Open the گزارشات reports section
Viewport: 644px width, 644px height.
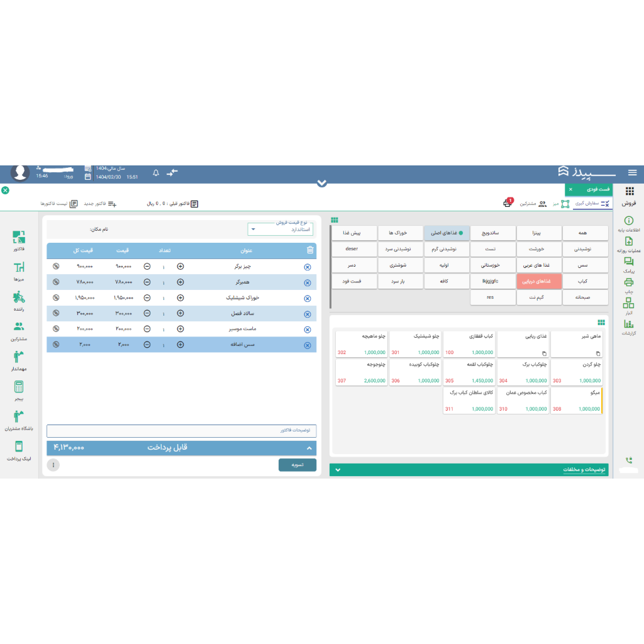pos(629,327)
